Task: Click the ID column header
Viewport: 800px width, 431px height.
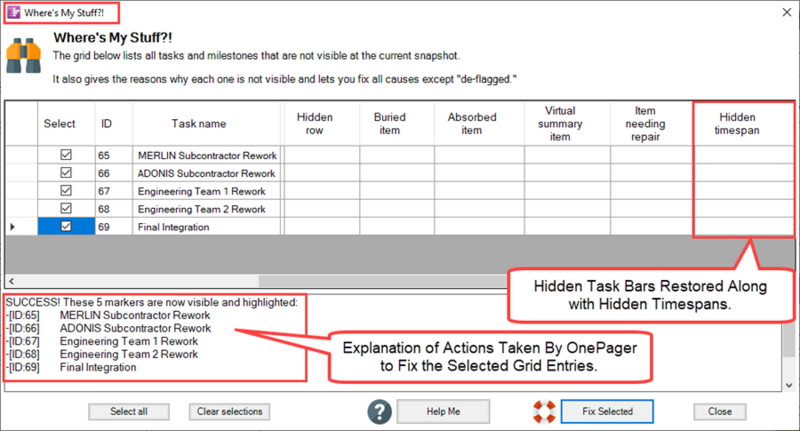Action: coord(114,124)
